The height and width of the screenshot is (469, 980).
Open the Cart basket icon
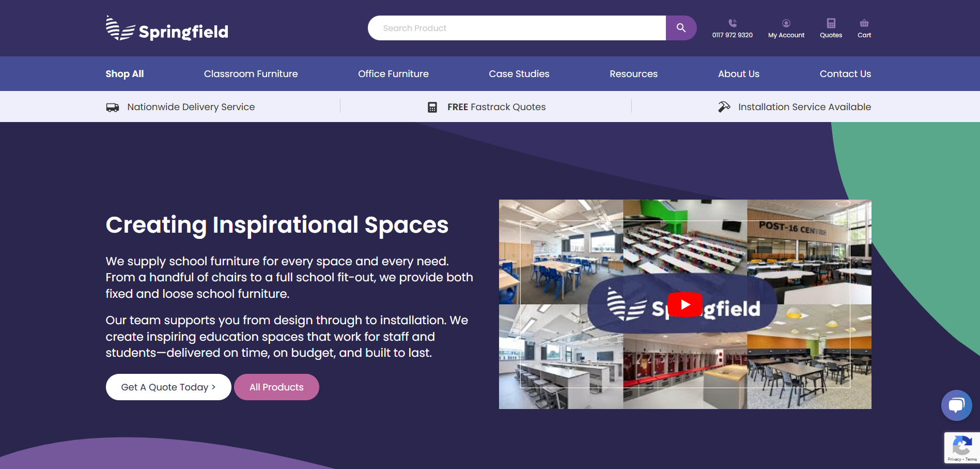pyautogui.click(x=864, y=23)
